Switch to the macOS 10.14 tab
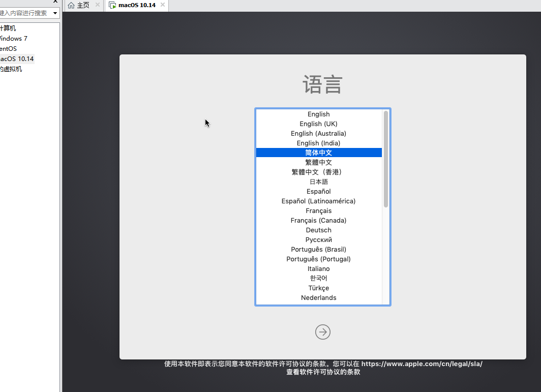This screenshot has width=541, height=392. (x=137, y=5)
